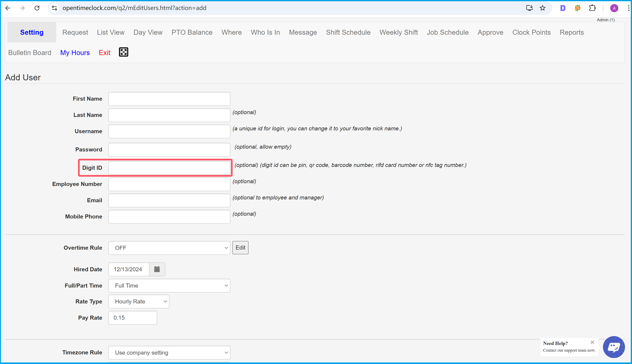This screenshot has width=632, height=364.
Task: Open the Message tab
Action: [303, 32]
